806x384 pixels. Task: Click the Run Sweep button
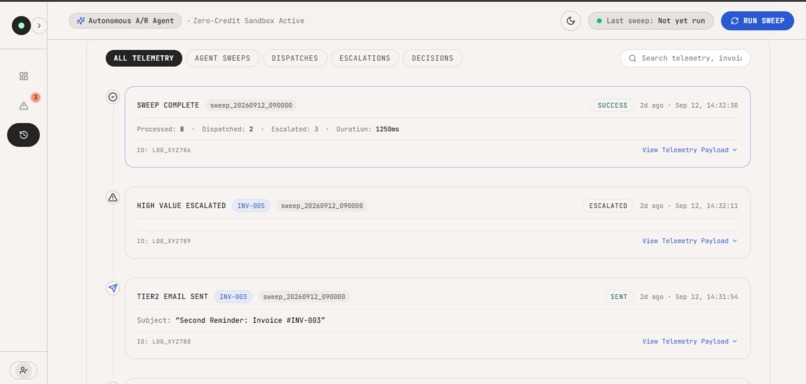click(757, 21)
